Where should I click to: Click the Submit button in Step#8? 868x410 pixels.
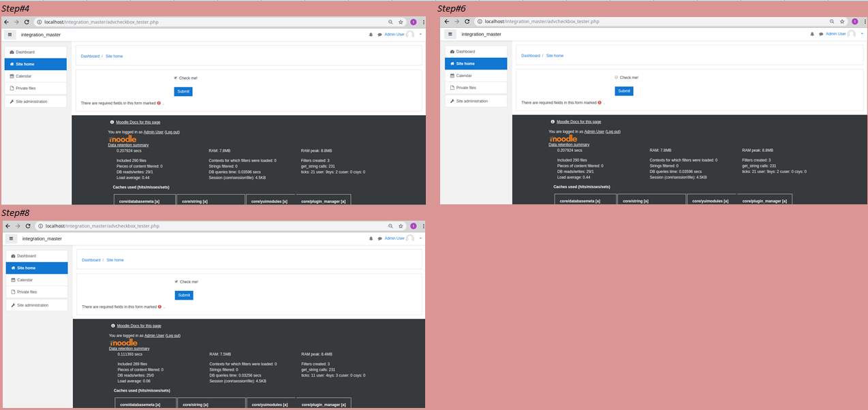point(184,295)
